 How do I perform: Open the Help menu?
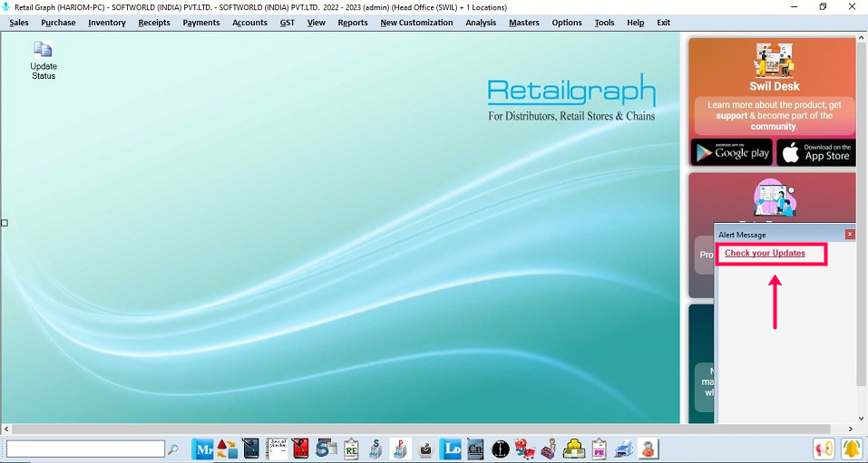coord(636,23)
